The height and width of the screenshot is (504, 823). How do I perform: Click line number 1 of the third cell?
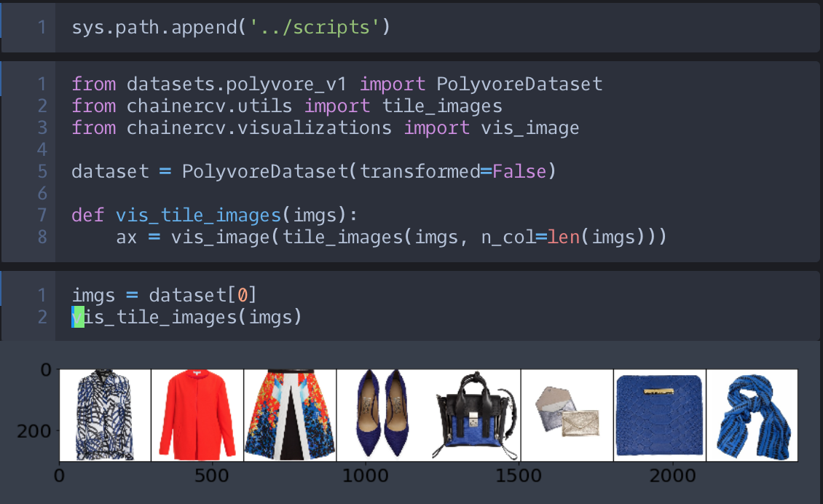(x=42, y=295)
